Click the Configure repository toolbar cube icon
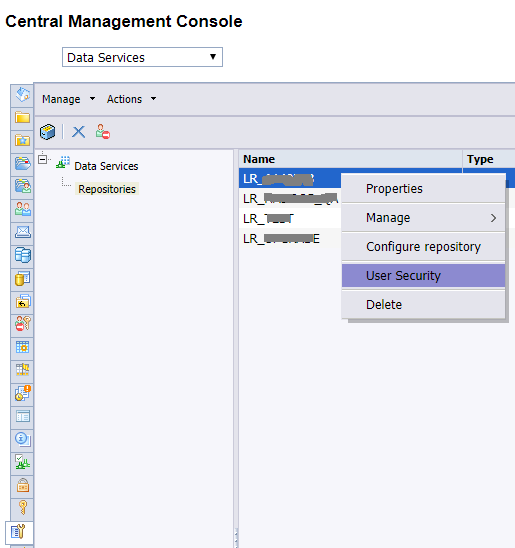This screenshot has width=515, height=548. point(48,132)
